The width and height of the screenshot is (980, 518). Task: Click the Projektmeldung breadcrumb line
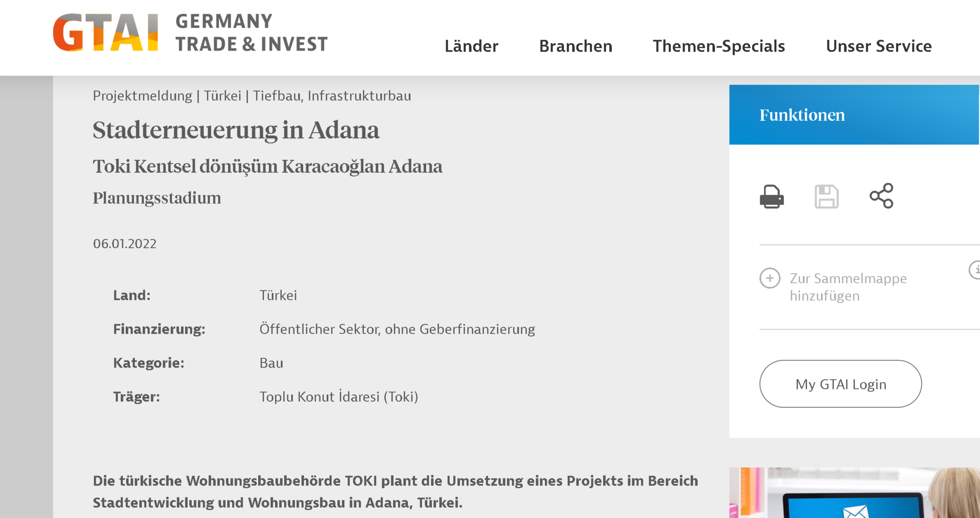point(252,96)
